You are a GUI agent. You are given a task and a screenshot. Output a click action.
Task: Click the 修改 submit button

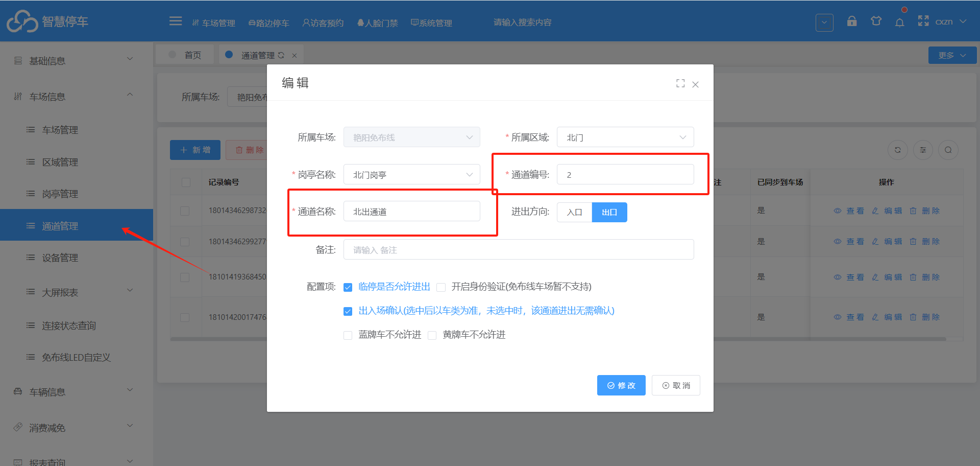[x=621, y=385]
